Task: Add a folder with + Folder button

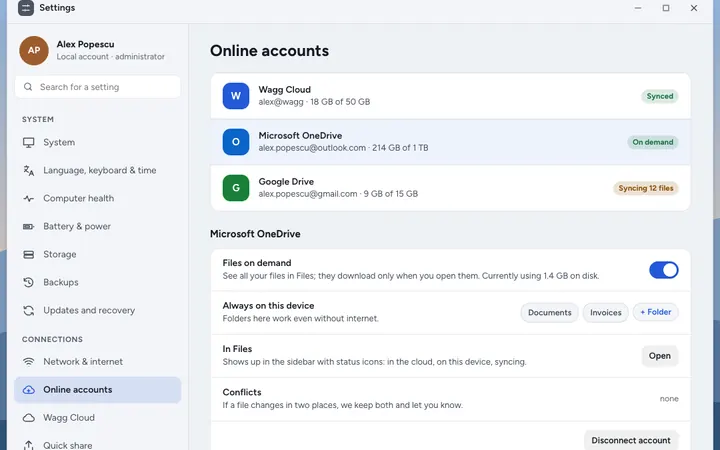Action: 655,312
